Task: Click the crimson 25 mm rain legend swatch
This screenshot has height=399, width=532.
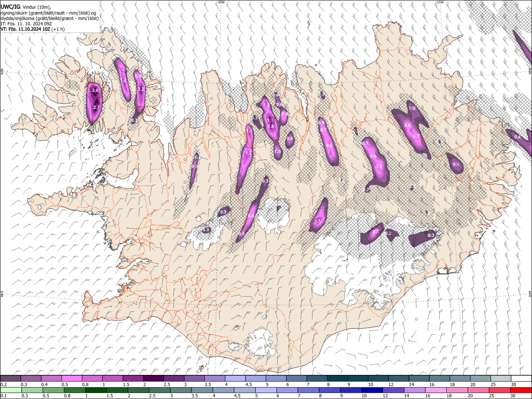Action: (500, 390)
